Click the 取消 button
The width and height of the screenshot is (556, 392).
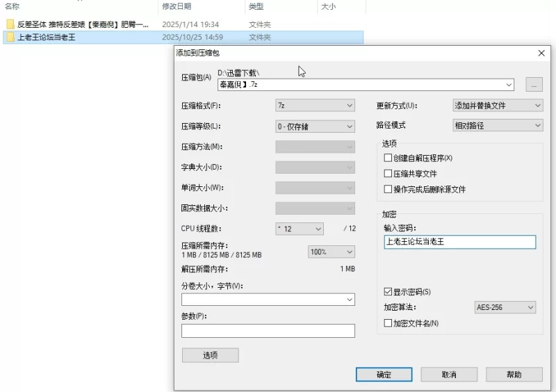pos(449,375)
